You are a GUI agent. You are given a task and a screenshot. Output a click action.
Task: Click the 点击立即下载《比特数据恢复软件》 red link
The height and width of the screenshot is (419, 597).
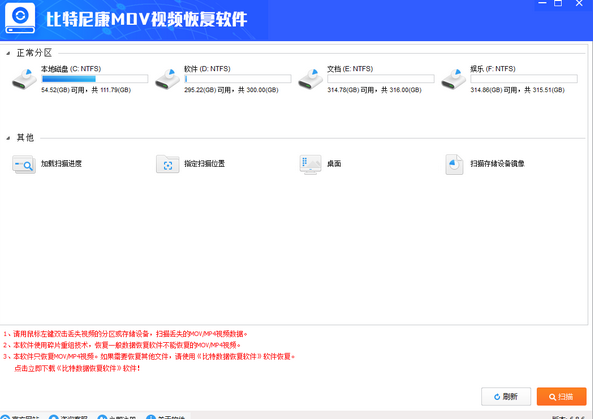point(77,368)
